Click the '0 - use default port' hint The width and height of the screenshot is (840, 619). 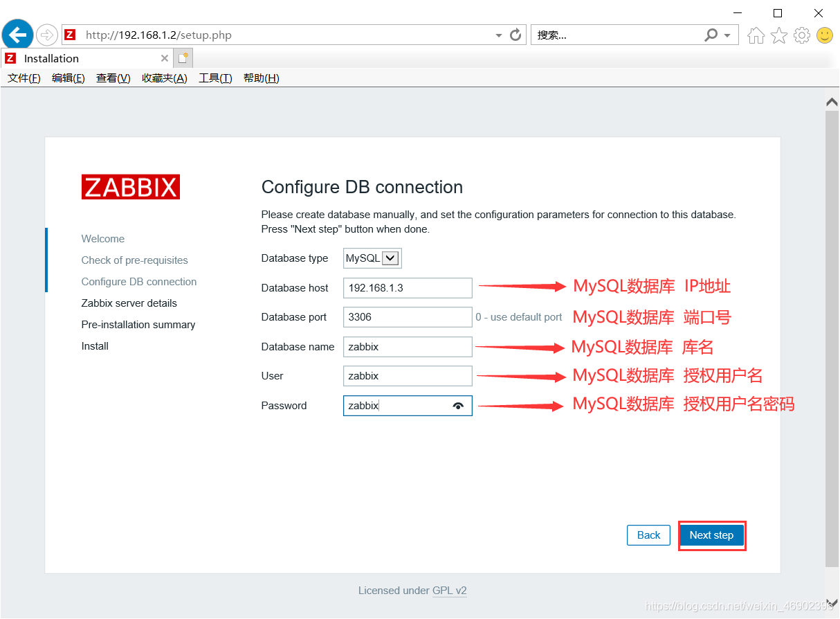click(519, 317)
